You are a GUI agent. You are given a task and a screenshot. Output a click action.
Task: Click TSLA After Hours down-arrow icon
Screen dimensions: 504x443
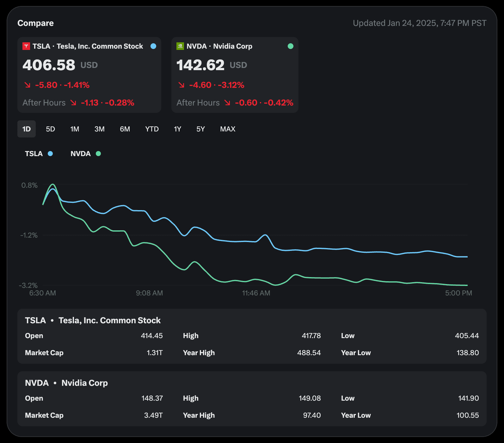[x=73, y=103]
